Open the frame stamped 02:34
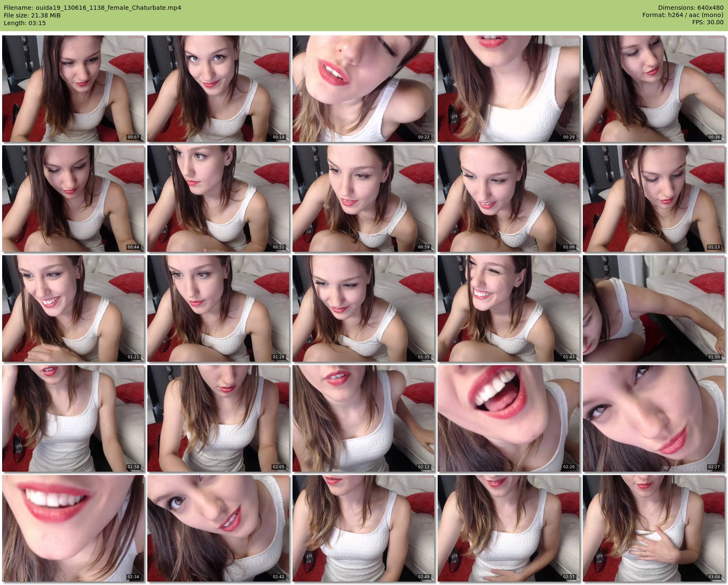Viewport: 728px width, 585px height. (x=73, y=528)
